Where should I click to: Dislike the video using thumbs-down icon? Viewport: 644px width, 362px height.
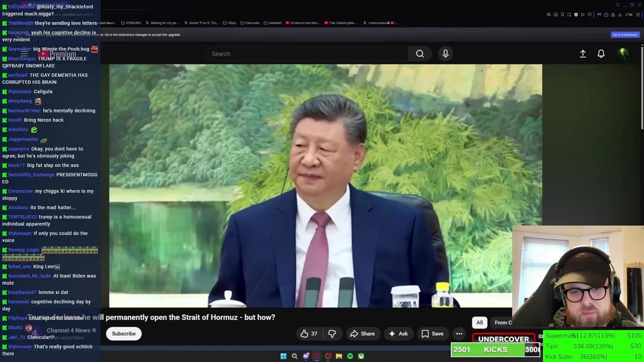[332, 334]
